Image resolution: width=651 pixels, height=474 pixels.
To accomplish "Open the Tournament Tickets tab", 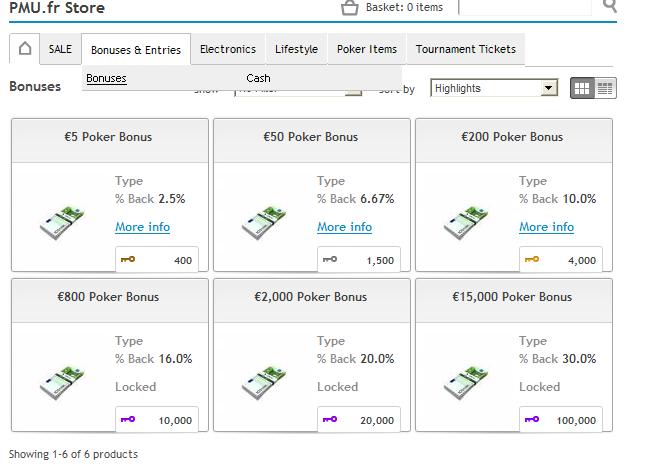I will [466, 49].
